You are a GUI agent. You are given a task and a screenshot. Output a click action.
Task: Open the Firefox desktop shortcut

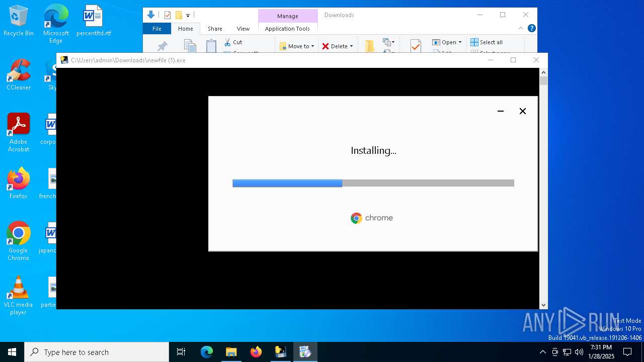pos(19,184)
